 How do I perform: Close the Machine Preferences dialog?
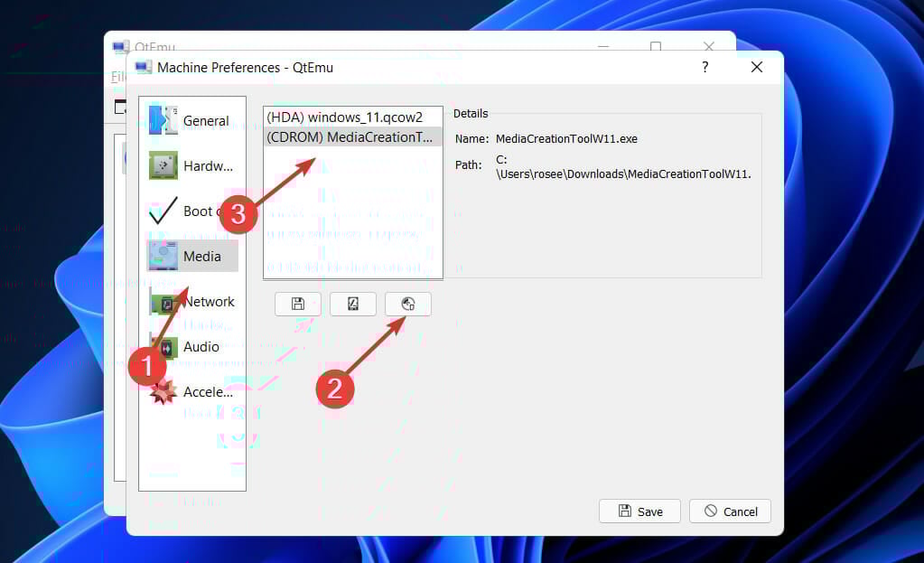[757, 67]
